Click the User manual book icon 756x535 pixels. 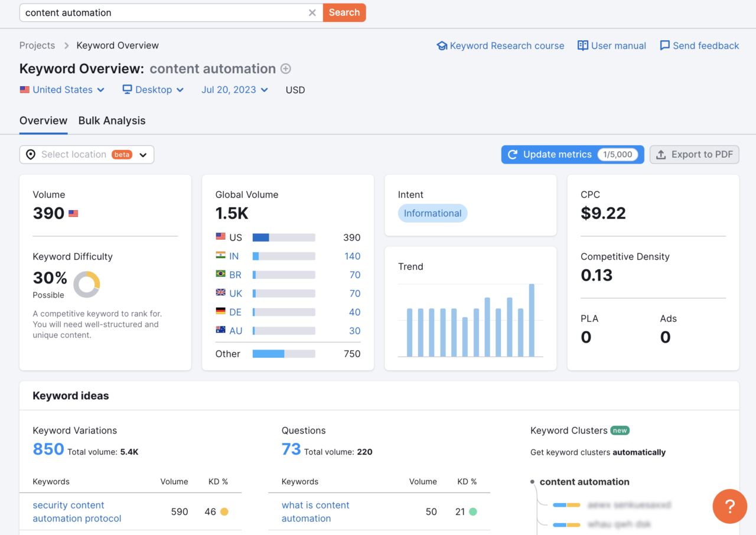[x=583, y=45]
